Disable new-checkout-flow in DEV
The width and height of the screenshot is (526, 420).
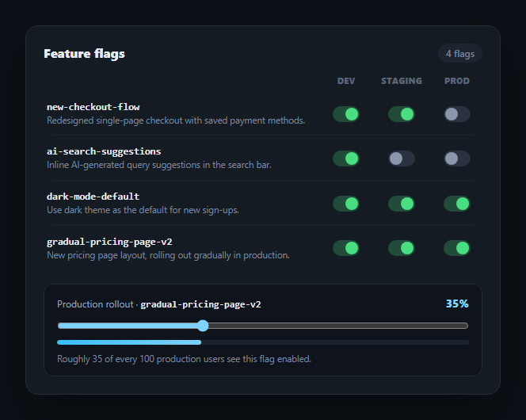click(x=346, y=114)
